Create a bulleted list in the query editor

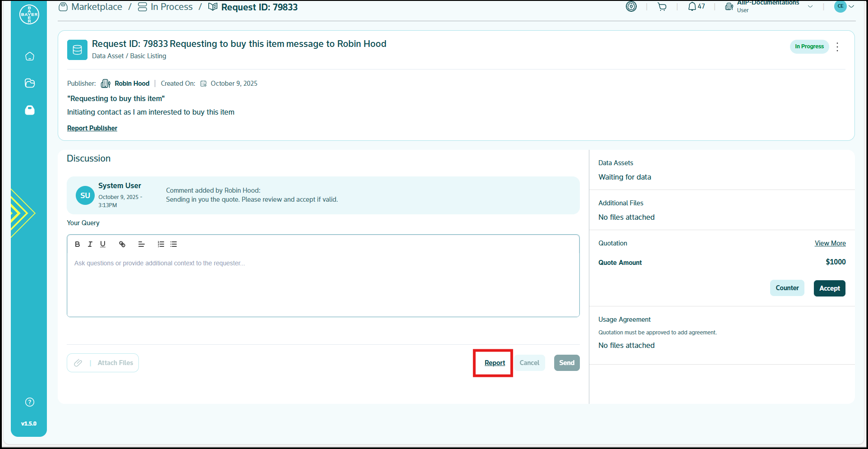click(x=174, y=244)
